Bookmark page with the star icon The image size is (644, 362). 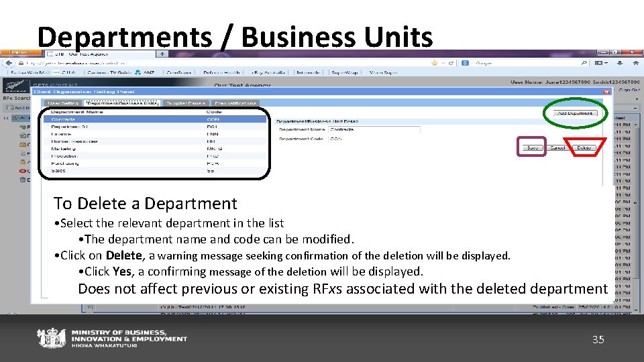tap(434, 63)
